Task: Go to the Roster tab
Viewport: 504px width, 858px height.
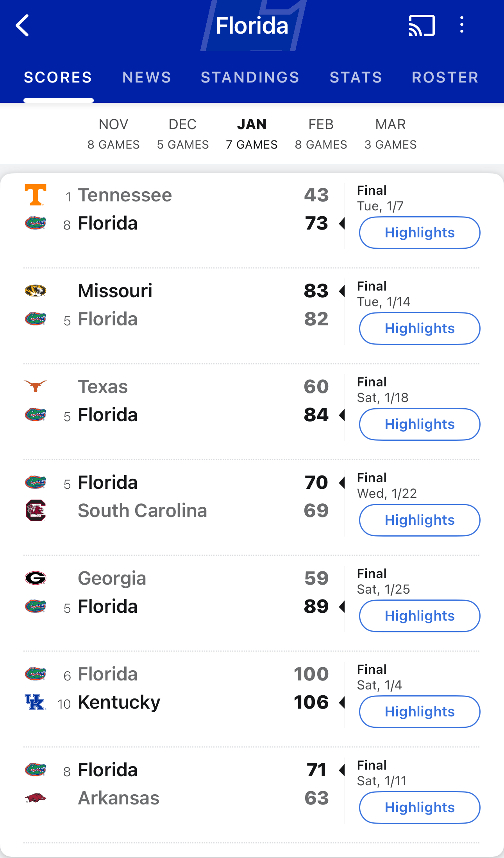Action: 445,77
